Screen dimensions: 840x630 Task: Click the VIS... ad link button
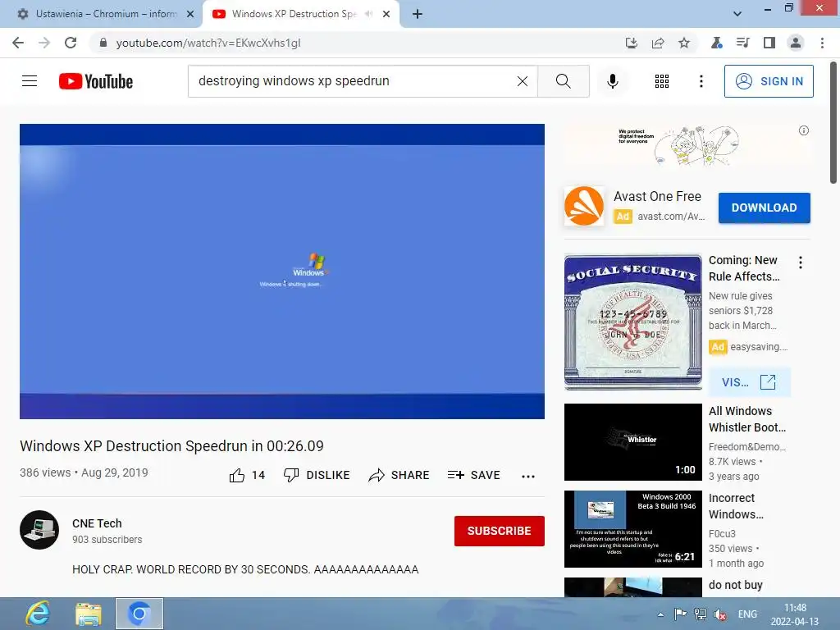[x=750, y=382]
